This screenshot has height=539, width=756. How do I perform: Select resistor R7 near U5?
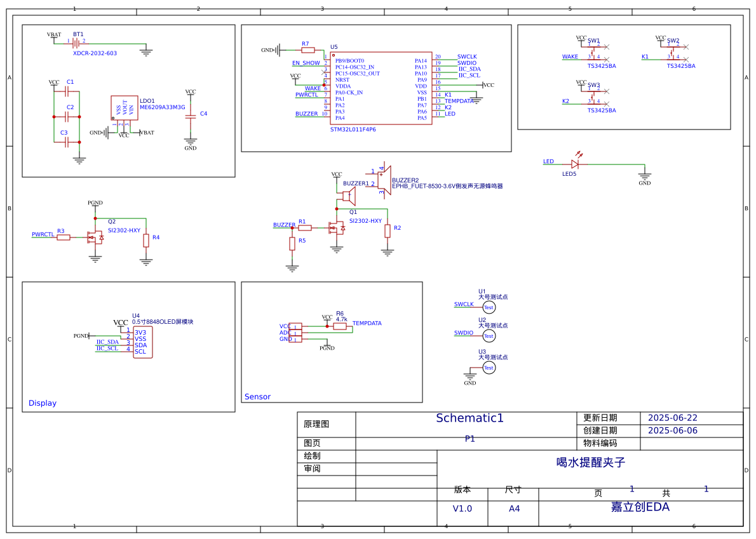pyautogui.click(x=308, y=50)
